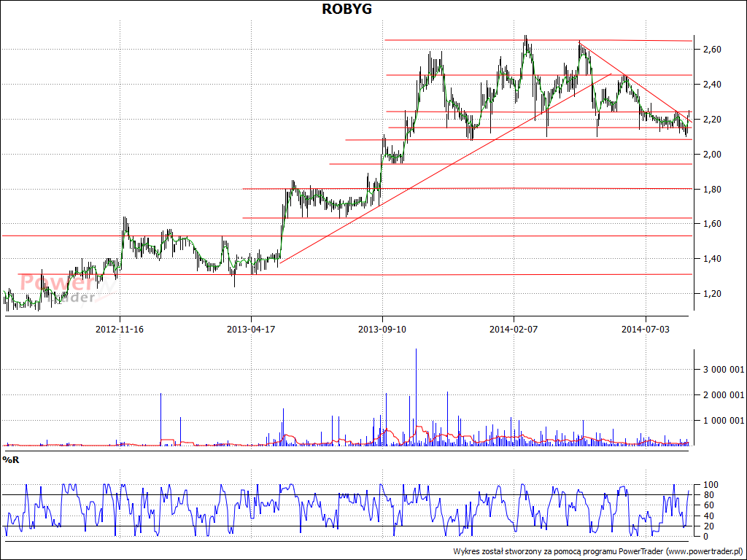Viewport: 747px width, 560px height.
Task: Click the descending red trendline near 2014-07
Action: point(636,83)
